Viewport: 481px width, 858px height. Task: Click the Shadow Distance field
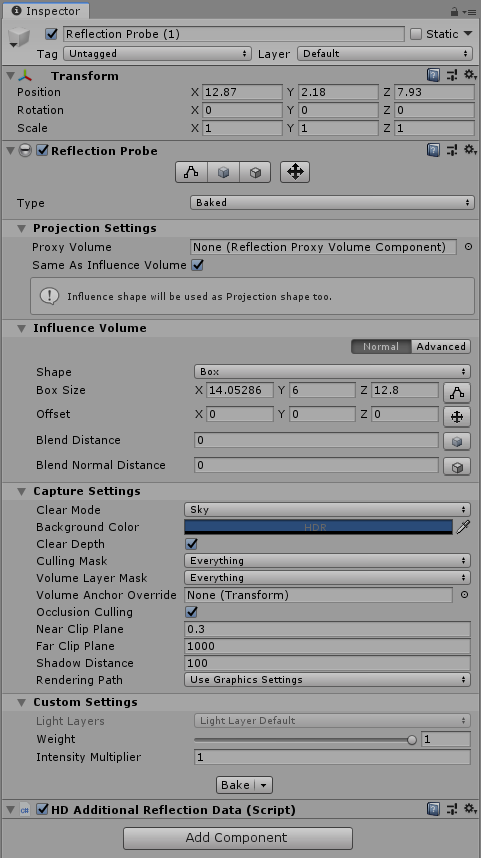(x=327, y=663)
